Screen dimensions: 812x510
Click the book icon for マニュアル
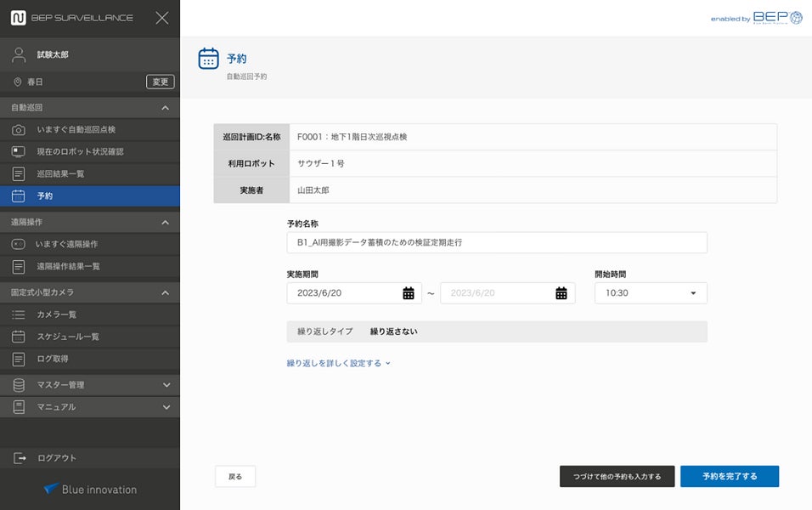tap(19, 407)
